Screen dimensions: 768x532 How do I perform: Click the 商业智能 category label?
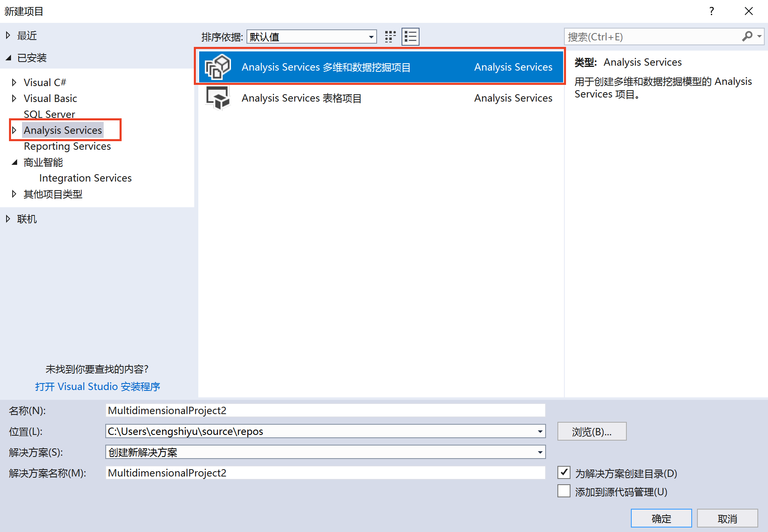43,162
